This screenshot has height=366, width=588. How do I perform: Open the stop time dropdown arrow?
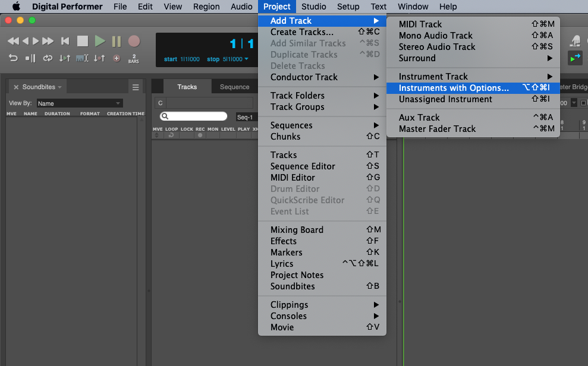[246, 59]
